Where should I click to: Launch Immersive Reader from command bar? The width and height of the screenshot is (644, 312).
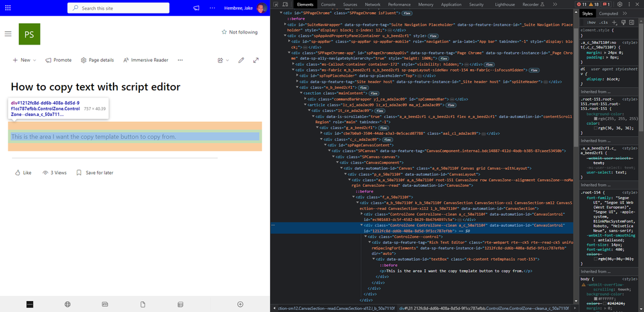[146, 60]
